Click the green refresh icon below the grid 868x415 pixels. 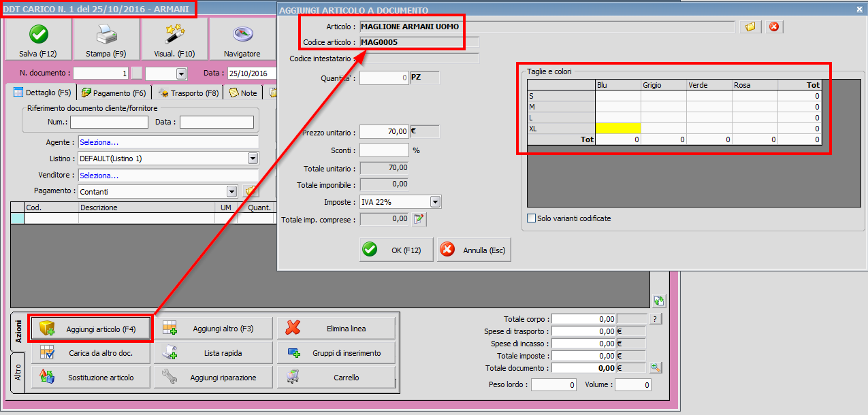click(x=658, y=300)
